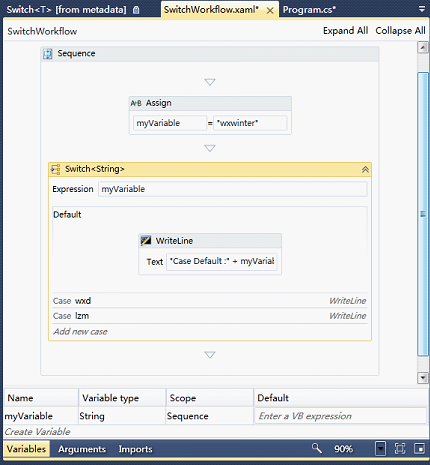Click the Assign "wxwinter" value field
Image resolution: width=430 pixels, height=465 pixels.
coord(250,123)
